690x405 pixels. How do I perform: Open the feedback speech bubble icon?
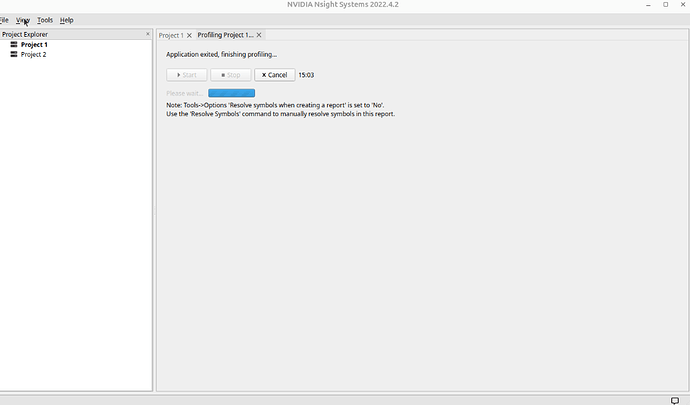point(675,400)
